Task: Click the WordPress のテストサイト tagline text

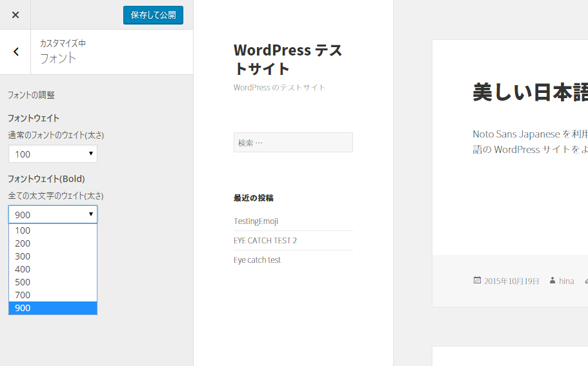Action: click(279, 87)
